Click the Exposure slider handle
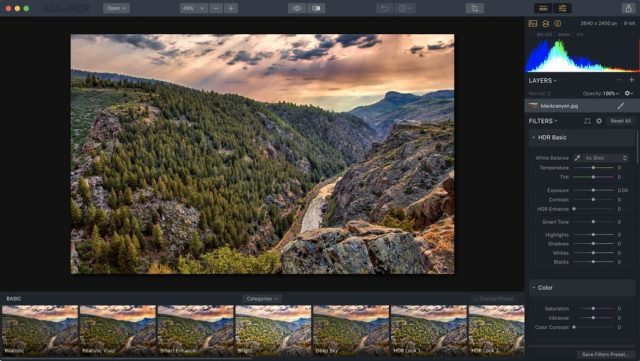The image size is (640, 361). click(x=593, y=190)
